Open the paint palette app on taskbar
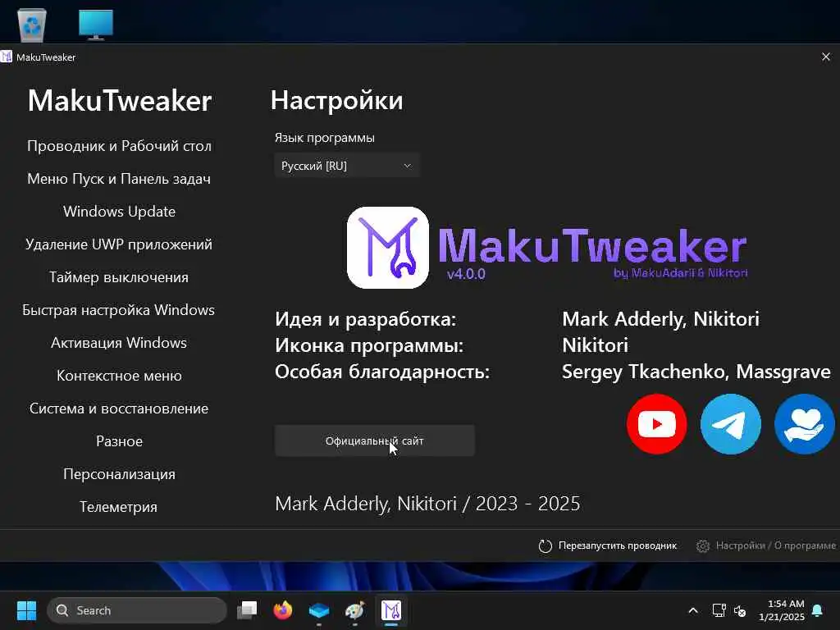The width and height of the screenshot is (840, 630). click(354, 610)
